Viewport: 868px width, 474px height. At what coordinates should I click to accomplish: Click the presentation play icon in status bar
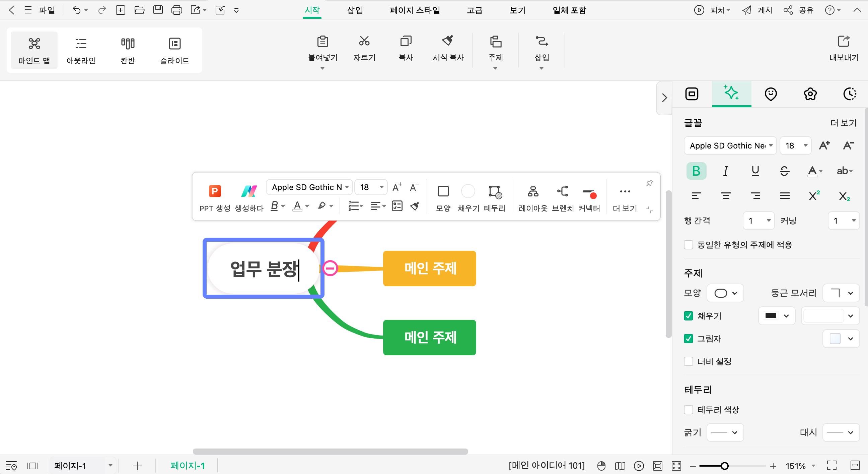point(639,466)
